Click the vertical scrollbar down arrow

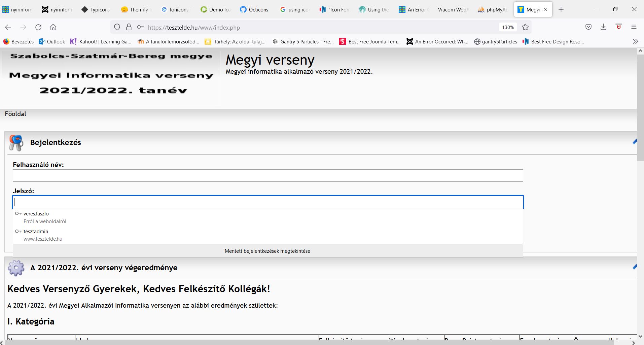click(x=640, y=336)
